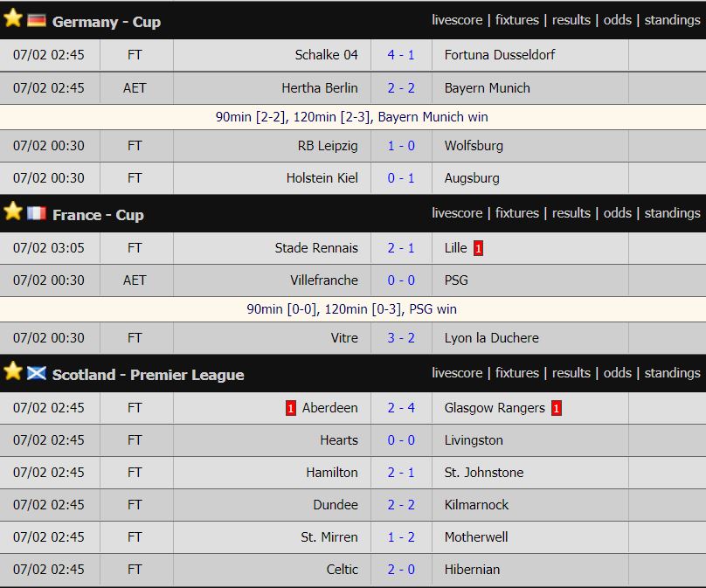Click the Germany flag icon
Image resolution: width=706 pixels, height=588 pixels.
click(x=37, y=20)
